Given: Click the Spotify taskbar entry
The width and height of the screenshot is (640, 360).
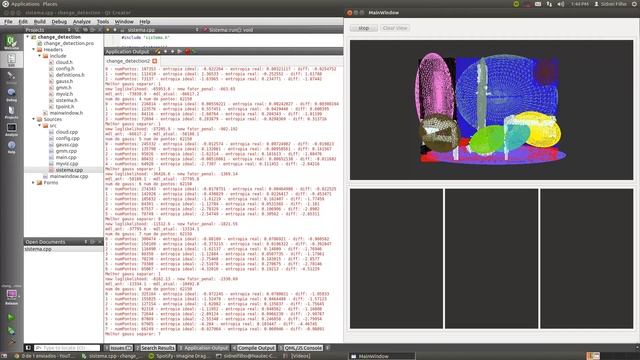Looking at the screenshot, I should (178, 356).
